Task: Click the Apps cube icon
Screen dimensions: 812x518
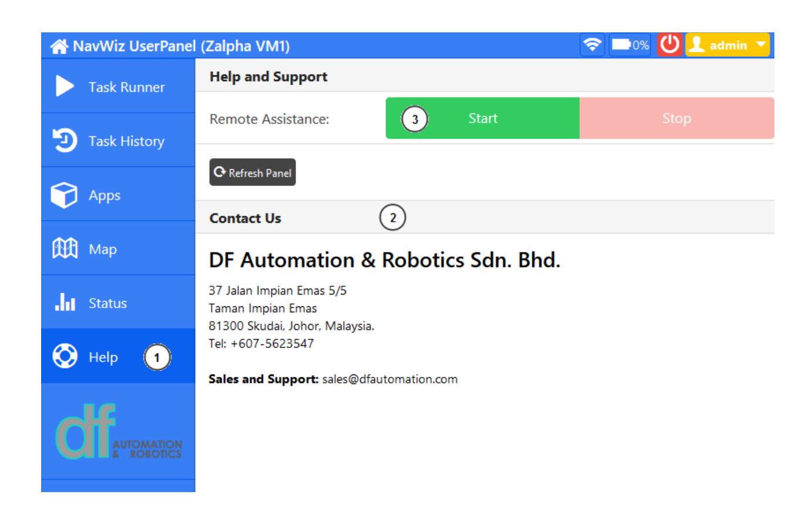Action: click(x=64, y=195)
